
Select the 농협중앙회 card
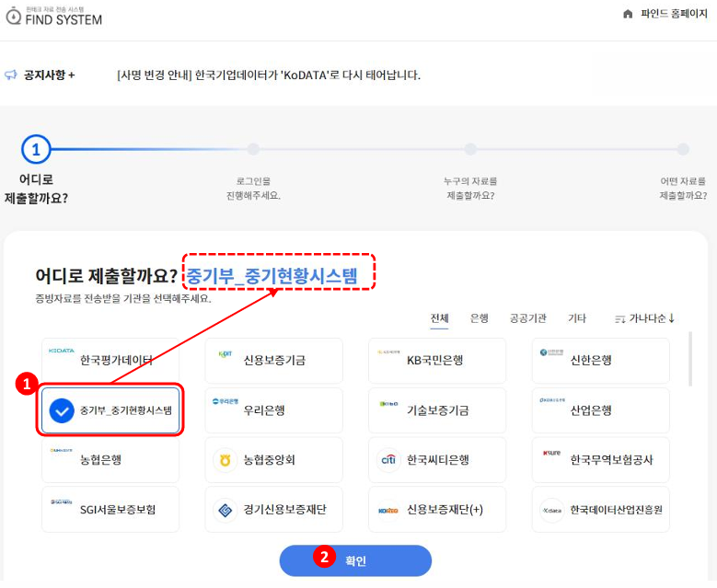(273, 459)
